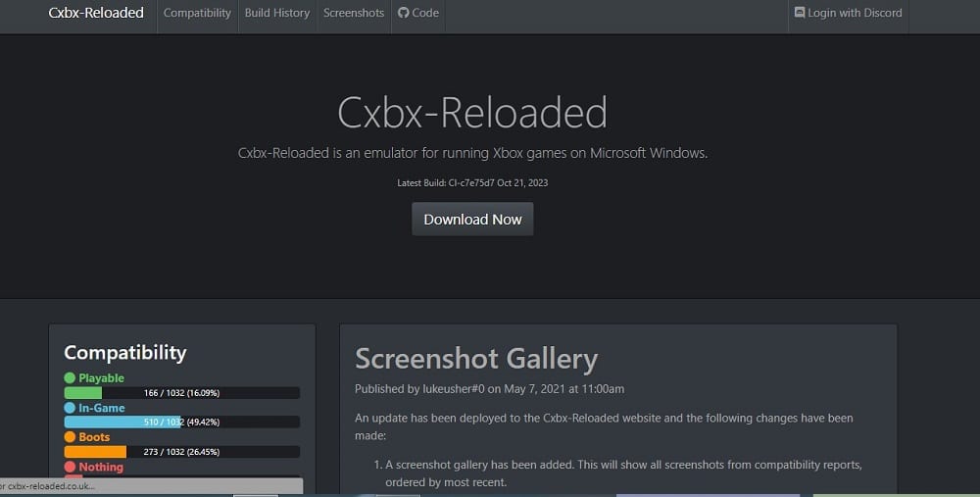
Task: Click the orange Boots status dot
Action: point(70,437)
